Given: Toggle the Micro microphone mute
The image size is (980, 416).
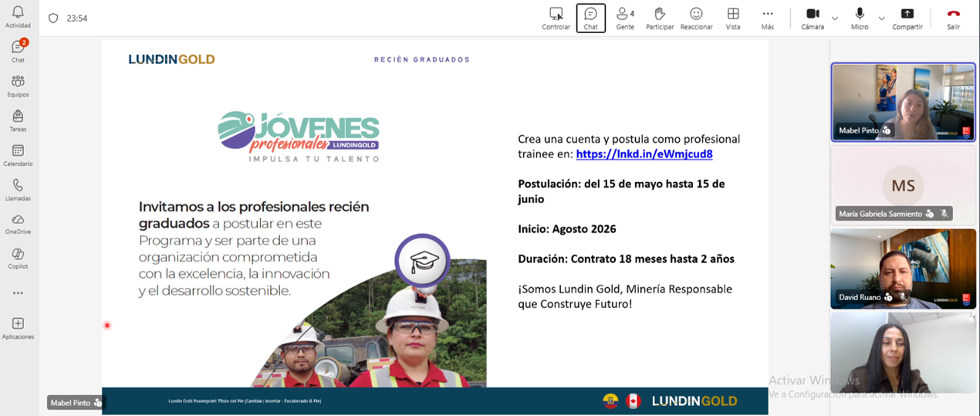Looking at the screenshot, I should coord(860,19).
